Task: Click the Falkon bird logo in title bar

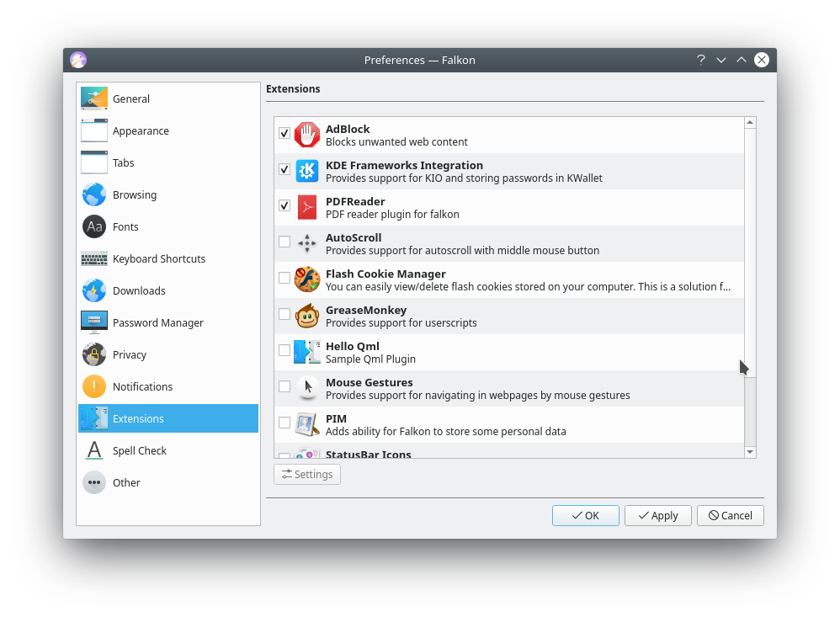Action: point(78,60)
